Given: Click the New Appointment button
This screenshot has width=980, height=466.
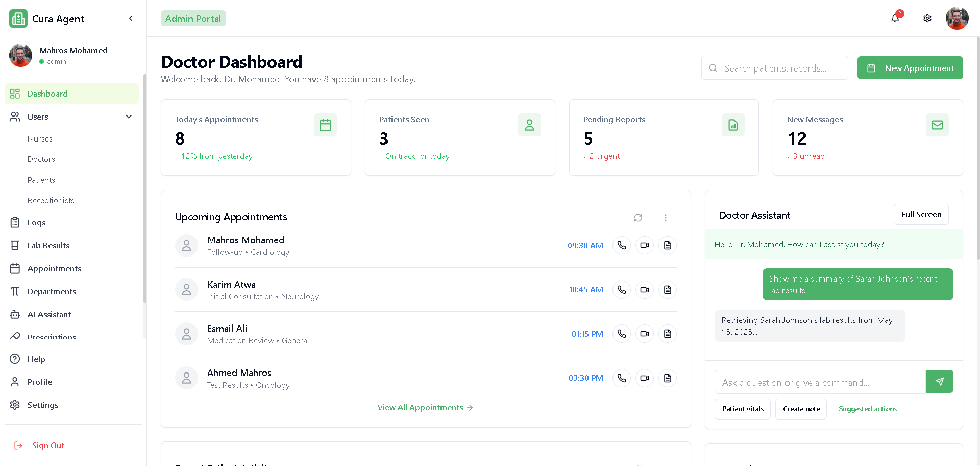Looking at the screenshot, I should pos(910,68).
